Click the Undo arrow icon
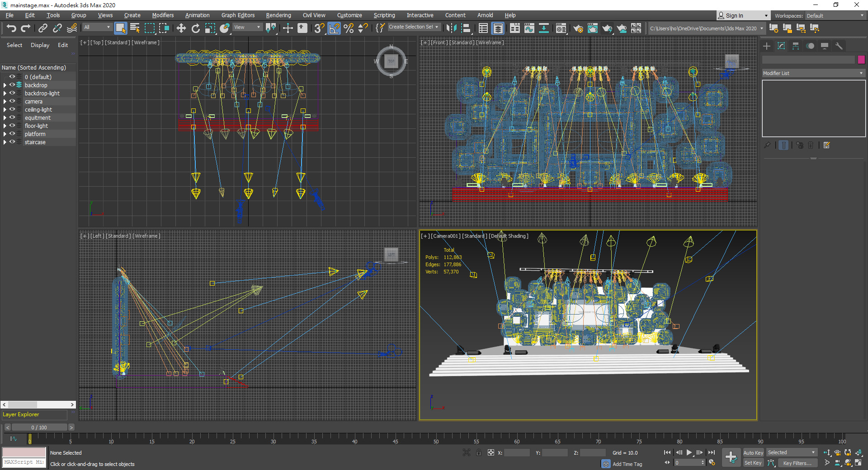The image size is (868, 470). [11, 28]
